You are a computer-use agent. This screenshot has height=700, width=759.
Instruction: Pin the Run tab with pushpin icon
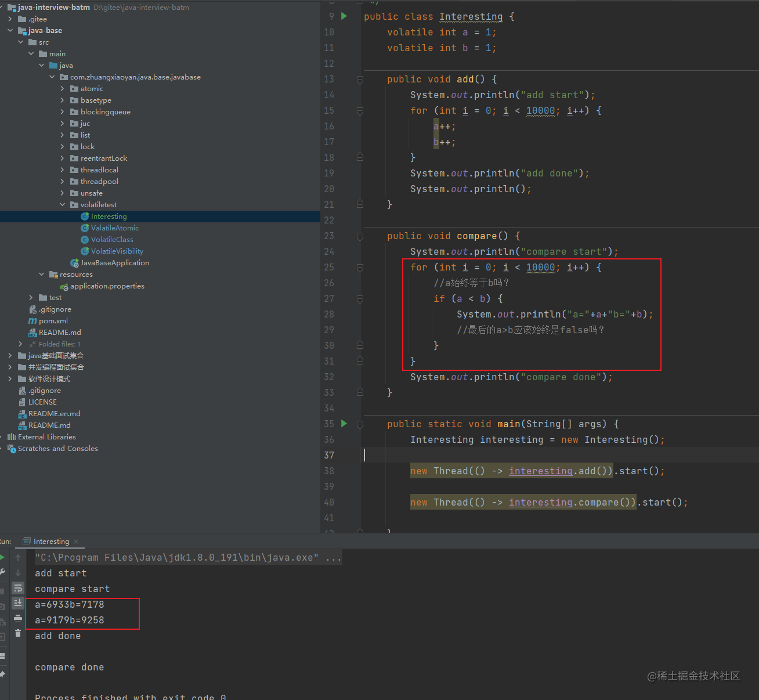click(2, 674)
